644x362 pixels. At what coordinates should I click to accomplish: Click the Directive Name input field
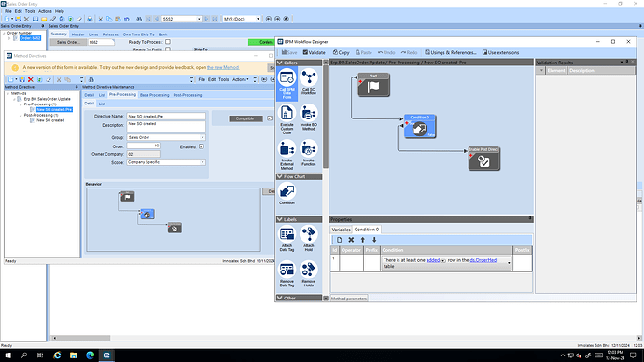166,116
